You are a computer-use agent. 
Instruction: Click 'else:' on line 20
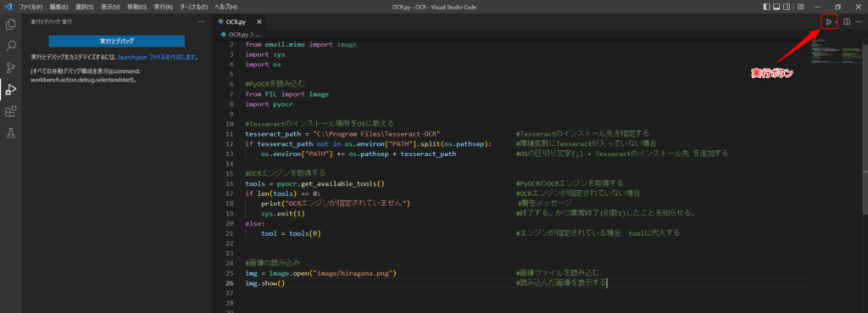point(254,223)
